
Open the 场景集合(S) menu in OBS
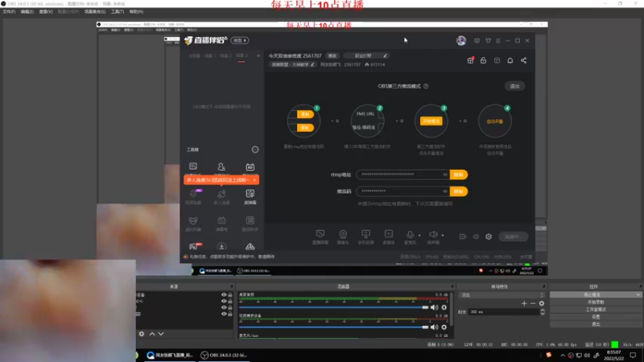pos(95,11)
